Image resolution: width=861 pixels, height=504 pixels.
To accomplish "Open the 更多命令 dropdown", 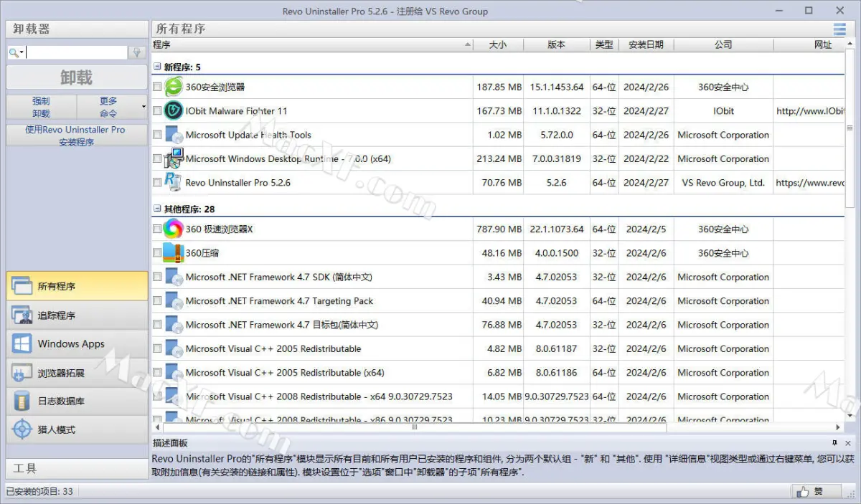I will [x=112, y=107].
